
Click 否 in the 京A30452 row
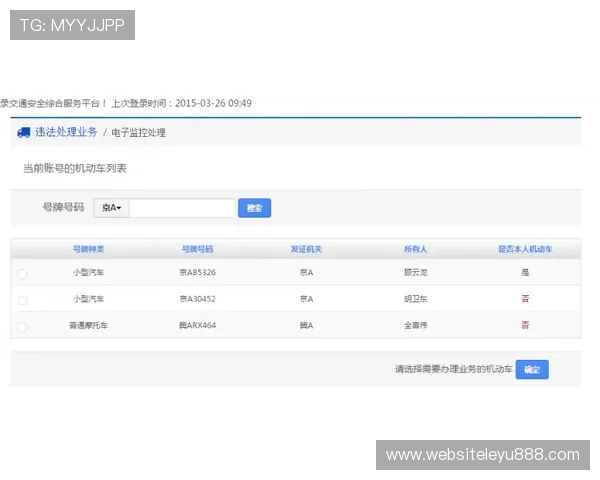point(525,299)
